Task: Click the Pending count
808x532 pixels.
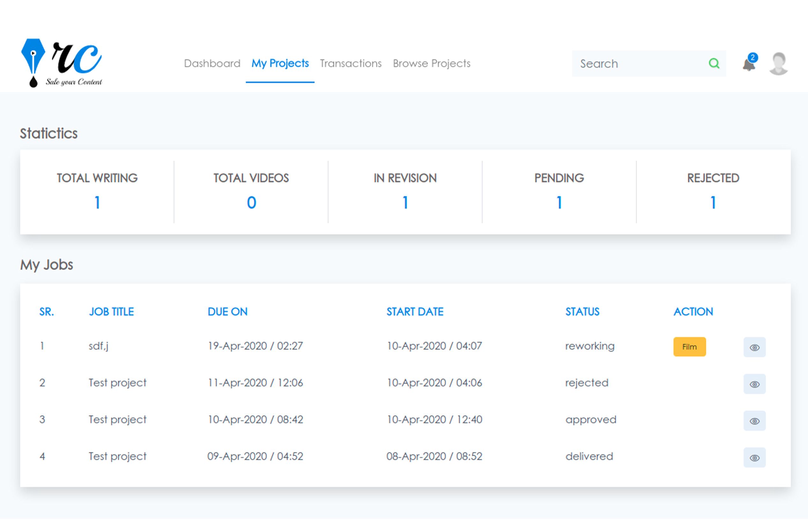Action: pos(559,202)
